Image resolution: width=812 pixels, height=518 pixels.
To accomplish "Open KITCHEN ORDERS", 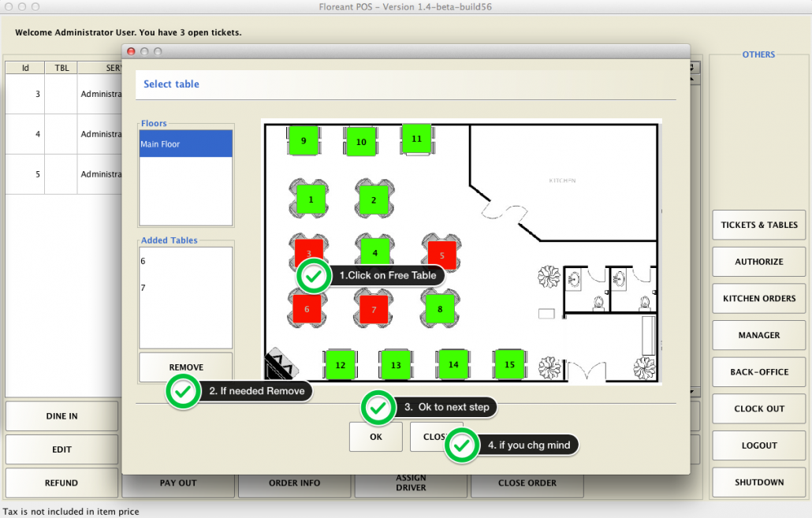I will [x=759, y=298].
